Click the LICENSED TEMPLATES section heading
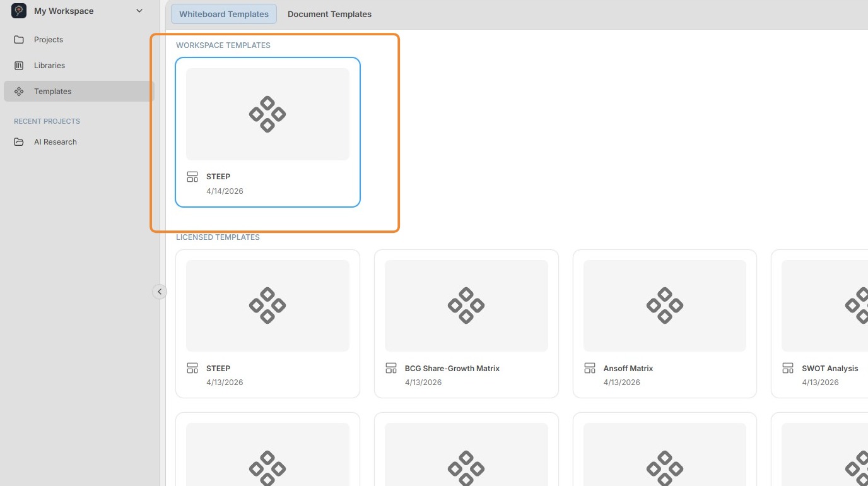Image resolution: width=868 pixels, height=486 pixels. (x=218, y=237)
